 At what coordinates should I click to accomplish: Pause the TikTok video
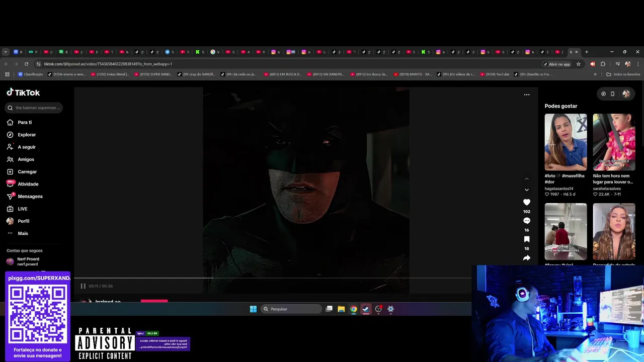pyautogui.click(x=83, y=286)
